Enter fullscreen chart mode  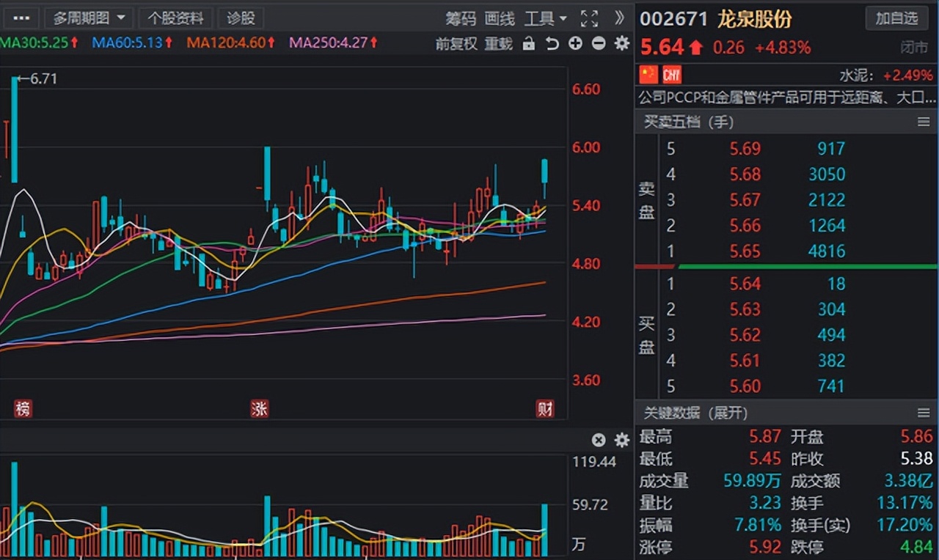pyautogui.click(x=589, y=18)
